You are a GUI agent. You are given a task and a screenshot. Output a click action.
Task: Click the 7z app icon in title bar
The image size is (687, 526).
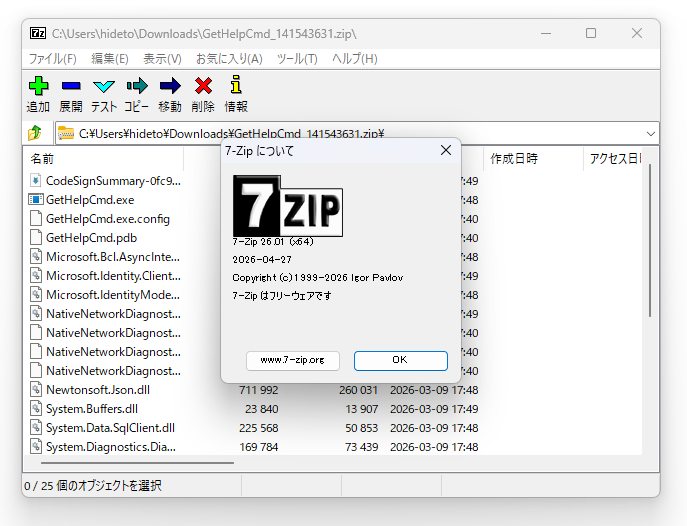click(x=38, y=33)
